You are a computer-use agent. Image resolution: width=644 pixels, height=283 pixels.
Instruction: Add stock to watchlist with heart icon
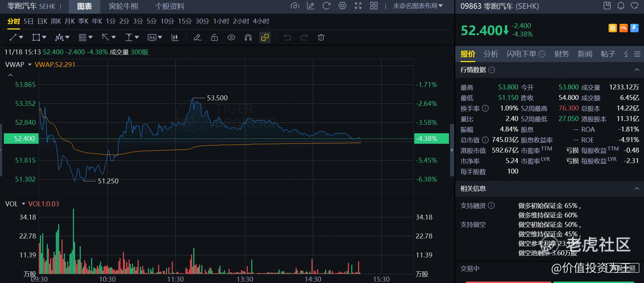coord(634,6)
